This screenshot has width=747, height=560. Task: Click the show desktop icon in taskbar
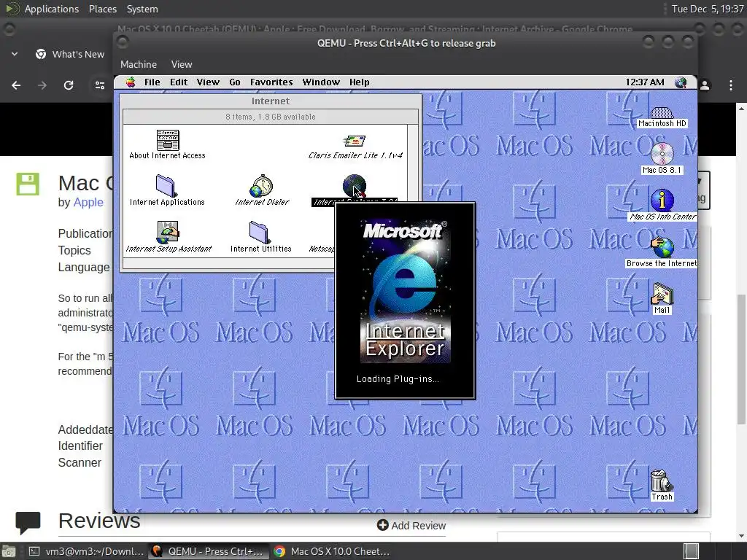[9, 551]
